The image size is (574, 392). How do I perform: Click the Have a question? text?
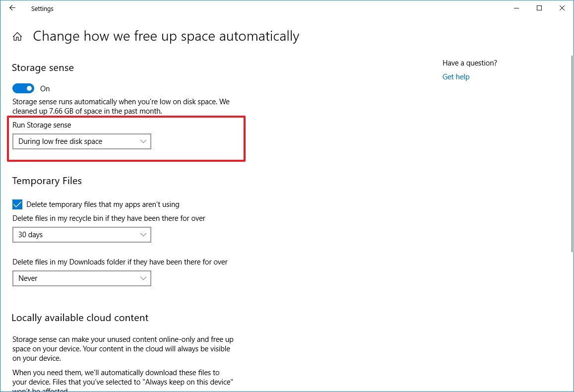point(469,63)
